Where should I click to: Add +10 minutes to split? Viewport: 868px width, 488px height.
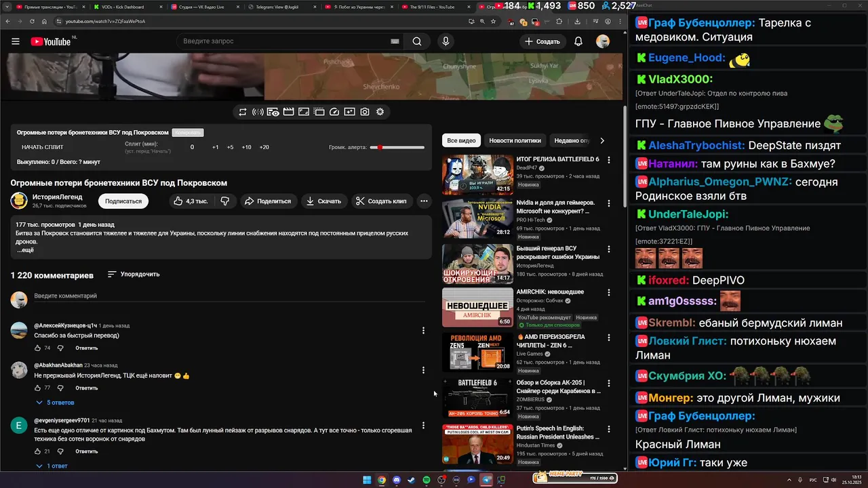click(246, 147)
